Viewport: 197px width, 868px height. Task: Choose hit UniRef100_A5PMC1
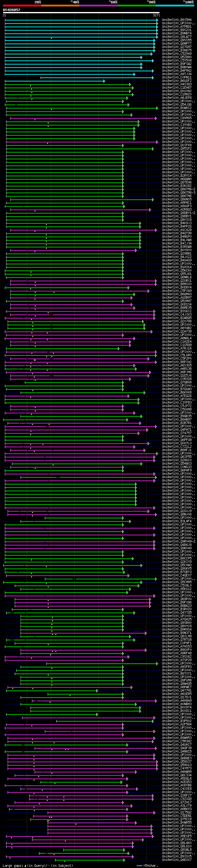pyautogui.click(x=177, y=203)
